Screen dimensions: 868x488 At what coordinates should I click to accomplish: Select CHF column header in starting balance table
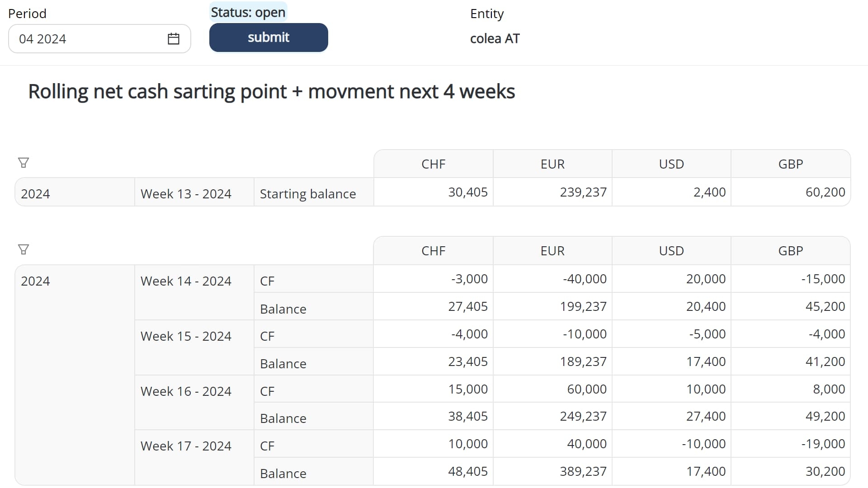pos(433,164)
